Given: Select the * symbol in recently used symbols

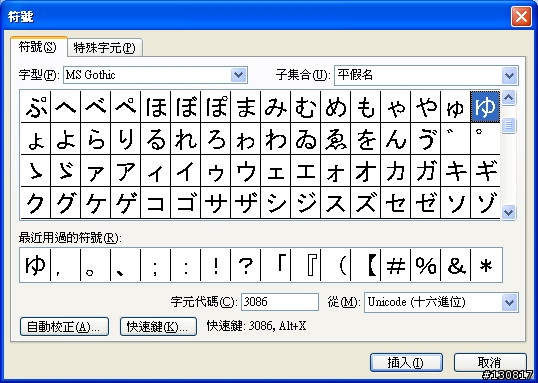Looking at the screenshot, I should [486, 265].
